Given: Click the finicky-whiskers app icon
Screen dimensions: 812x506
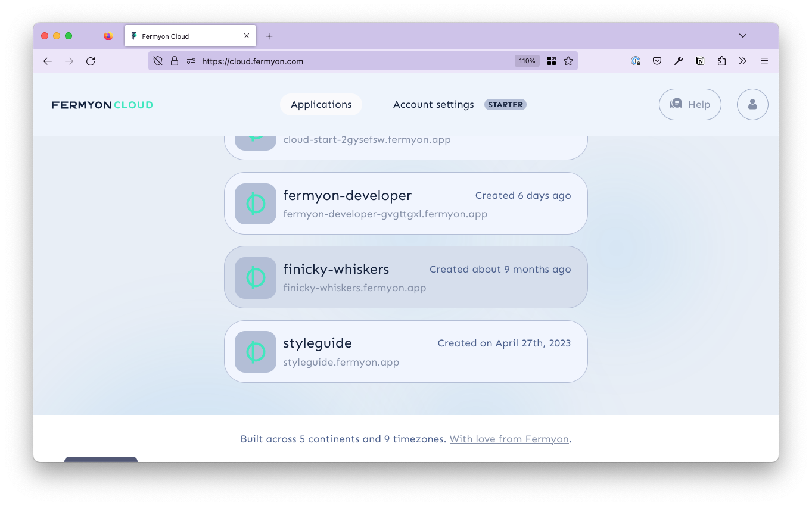Looking at the screenshot, I should (x=256, y=277).
